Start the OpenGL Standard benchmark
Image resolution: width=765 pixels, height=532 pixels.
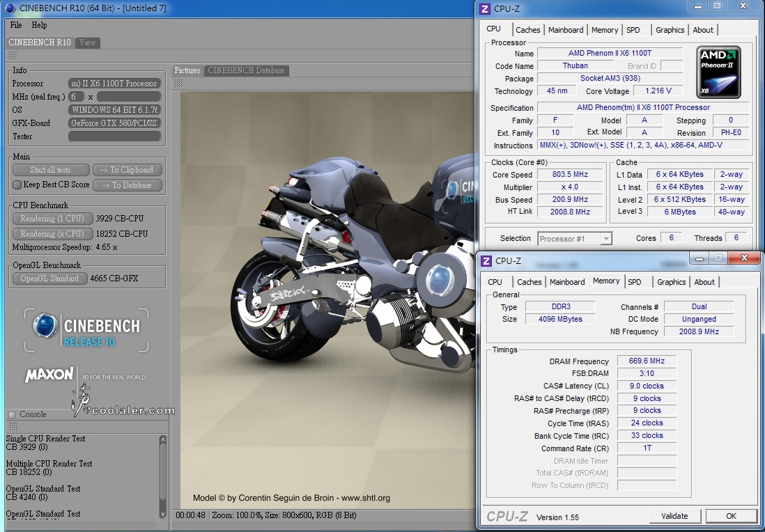(49, 278)
